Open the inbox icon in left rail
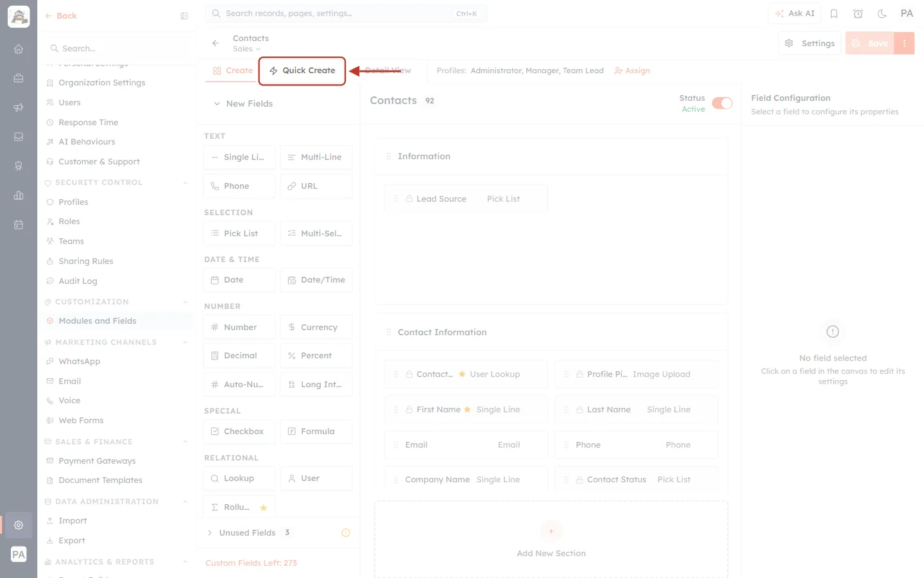The image size is (924, 578). point(19,137)
